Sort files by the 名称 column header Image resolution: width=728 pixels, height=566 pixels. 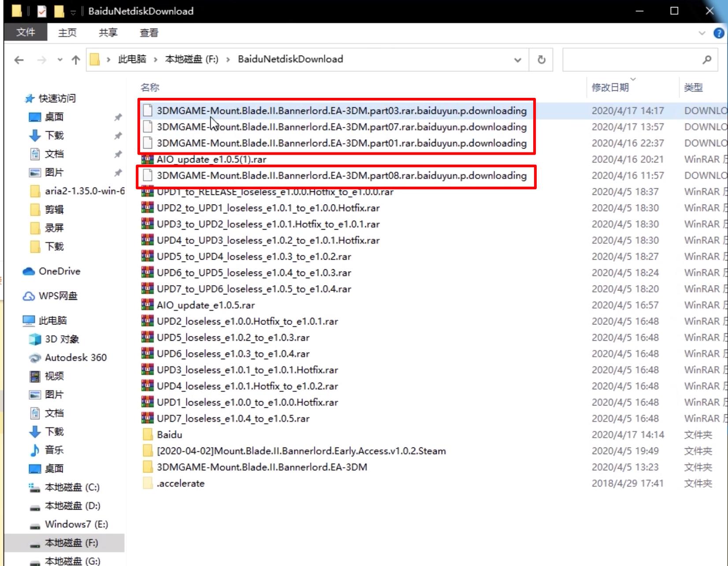[150, 87]
